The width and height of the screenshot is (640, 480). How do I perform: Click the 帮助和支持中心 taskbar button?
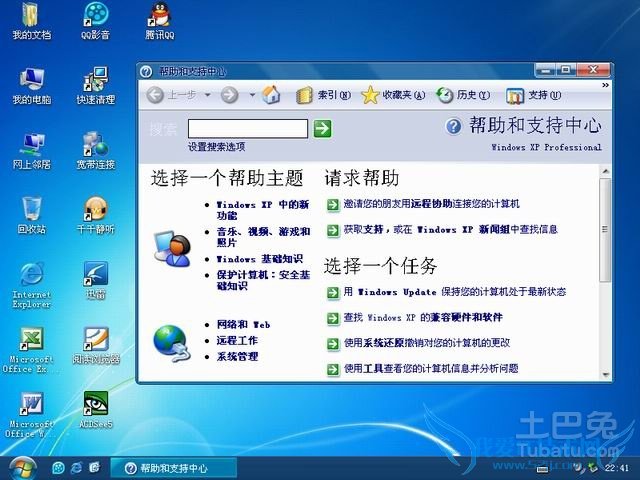pyautogui.click(x=173, y=468)
